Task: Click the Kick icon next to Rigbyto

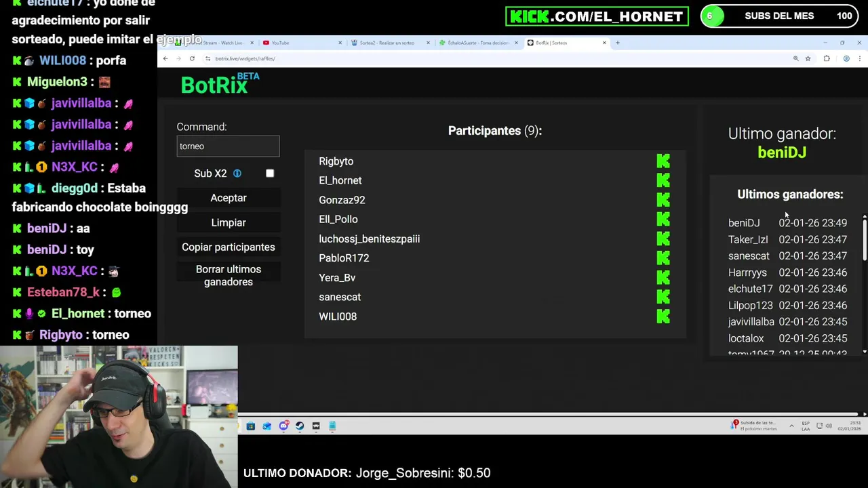Action: (x=663, y=161)
